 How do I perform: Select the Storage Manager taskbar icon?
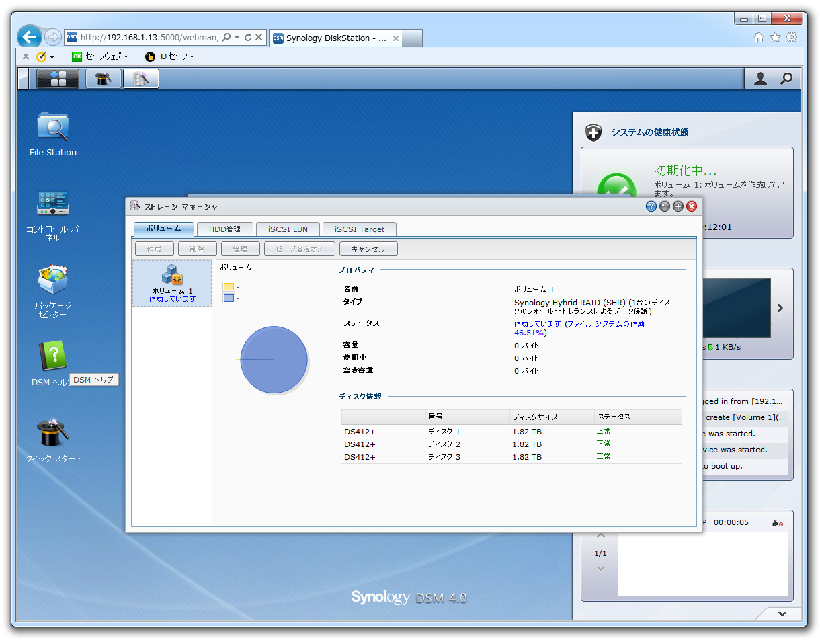[x=141, y=79]
